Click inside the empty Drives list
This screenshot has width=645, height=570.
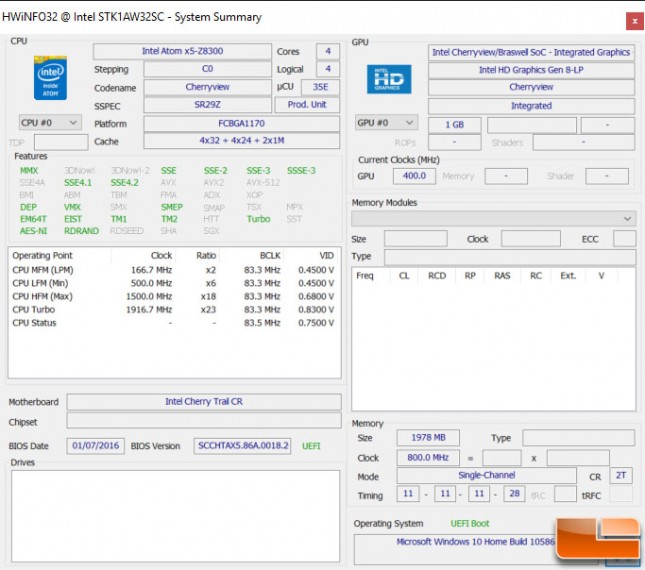click(x=175, y=516)
